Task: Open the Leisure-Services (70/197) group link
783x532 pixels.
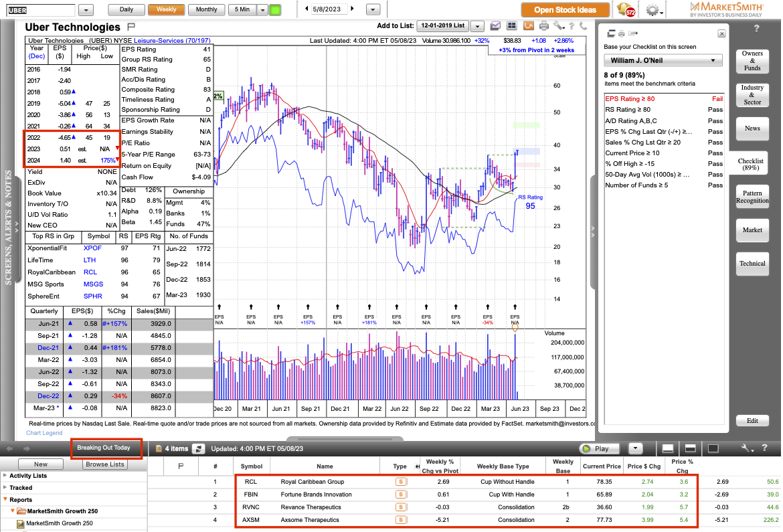Action: [x=172, y=40]
